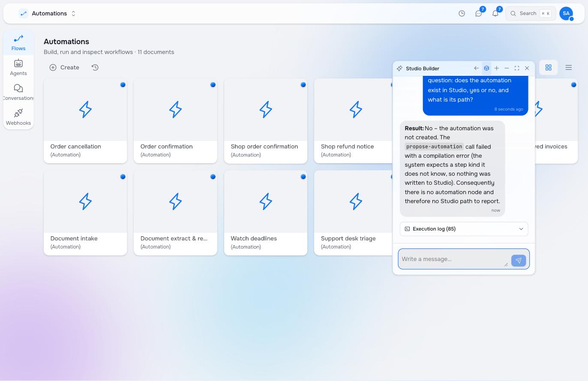Click blue status dot on Order confirmation card
Screen dimensions: 588x381
point(213,85)
